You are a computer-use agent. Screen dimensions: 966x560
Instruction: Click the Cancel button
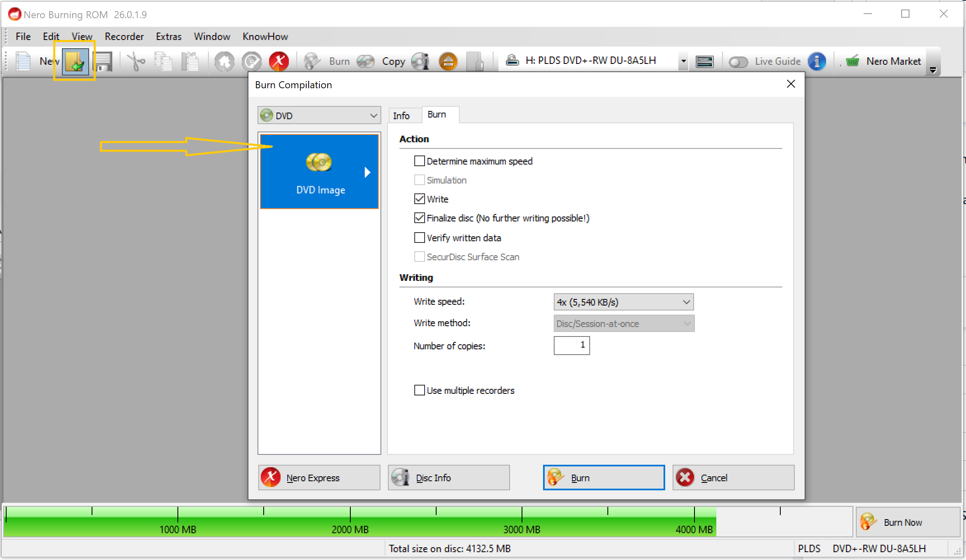733,478
